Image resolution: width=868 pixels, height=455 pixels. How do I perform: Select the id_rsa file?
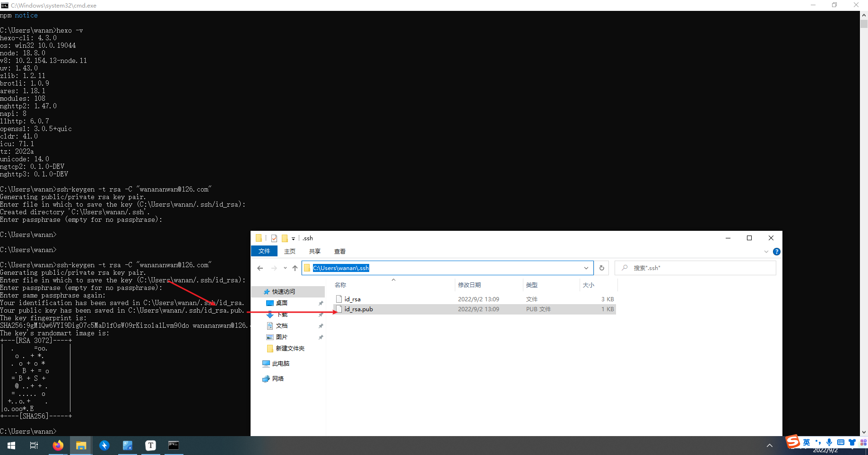tap(352, 299)
